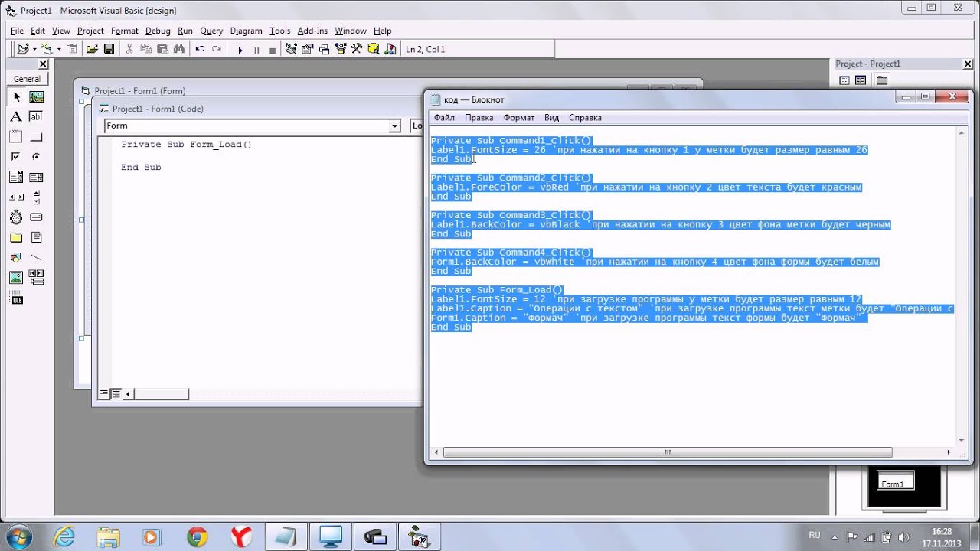Click the Copy toolbar icon
Screen dimensions: 980x551
tap(145, 49)
